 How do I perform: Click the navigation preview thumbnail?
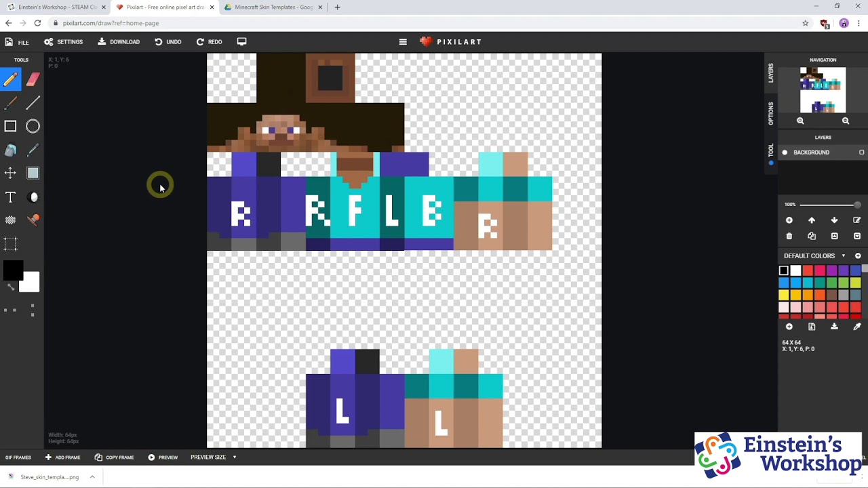(x=823, y=90)
